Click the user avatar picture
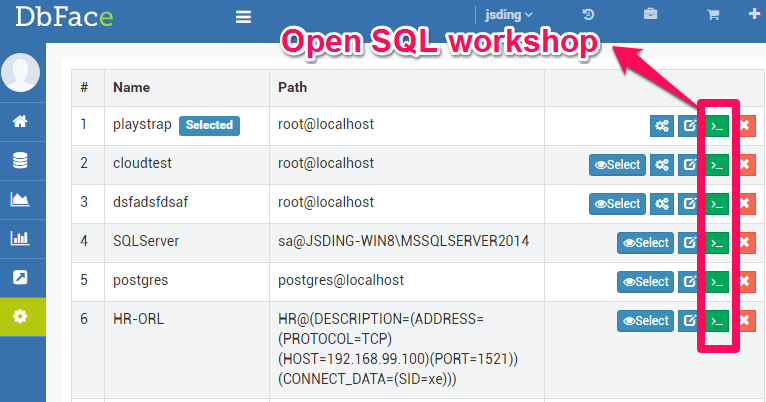Image resolution: width=766 pixels, height=402 pixels. coord(21,72)
